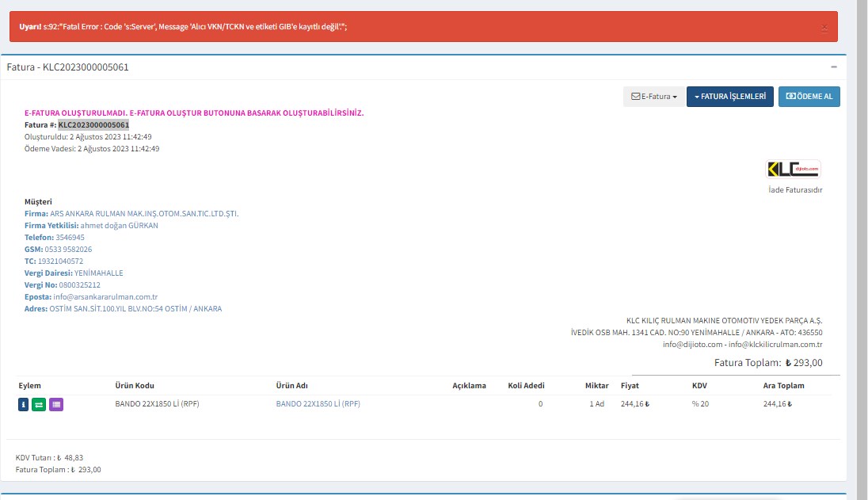This screenshot has width=868, height=500.
Task: Click the vertical page scrollbar
Action: 862,238
